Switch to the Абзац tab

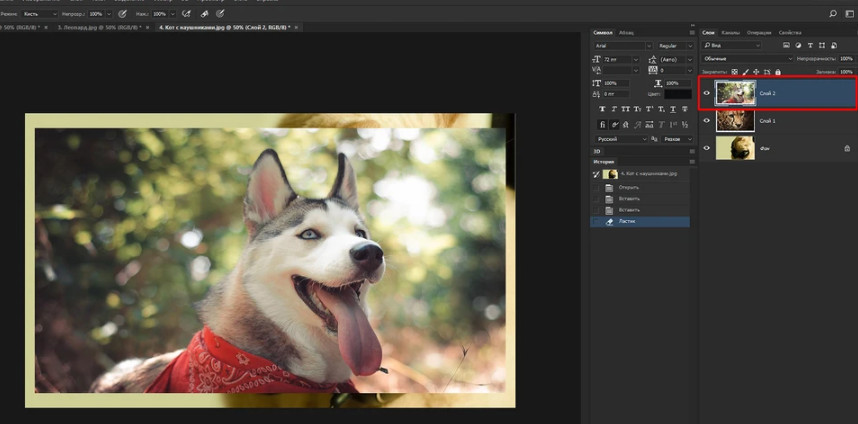point(627,32)
